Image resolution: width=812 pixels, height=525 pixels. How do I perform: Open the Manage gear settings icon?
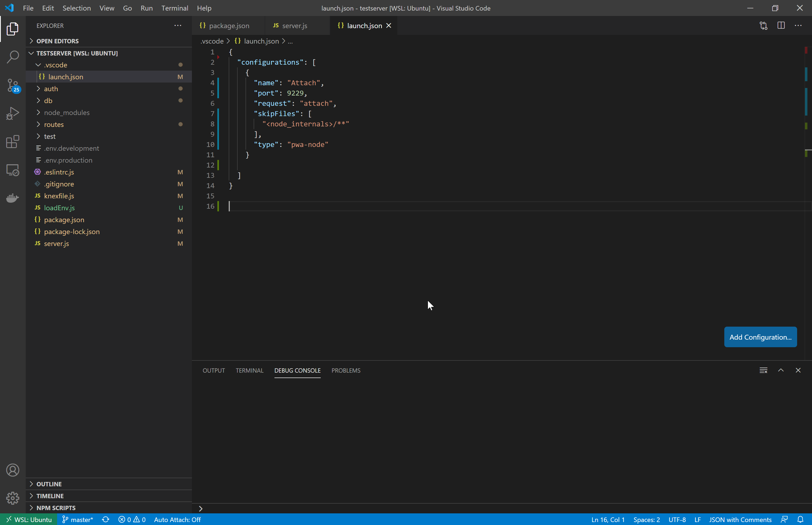(x=13, y=498)
